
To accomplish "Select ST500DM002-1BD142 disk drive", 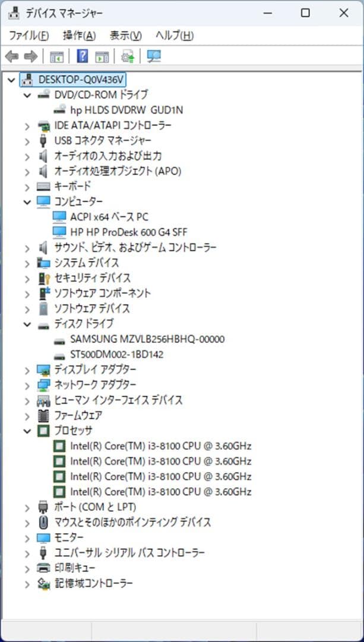I will [116, 354].
